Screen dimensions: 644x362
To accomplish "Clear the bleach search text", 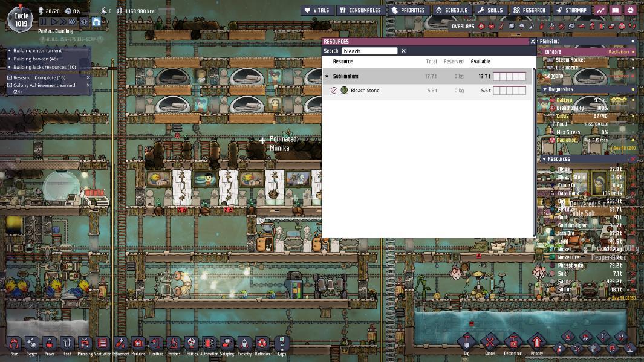I will [403, 51].
